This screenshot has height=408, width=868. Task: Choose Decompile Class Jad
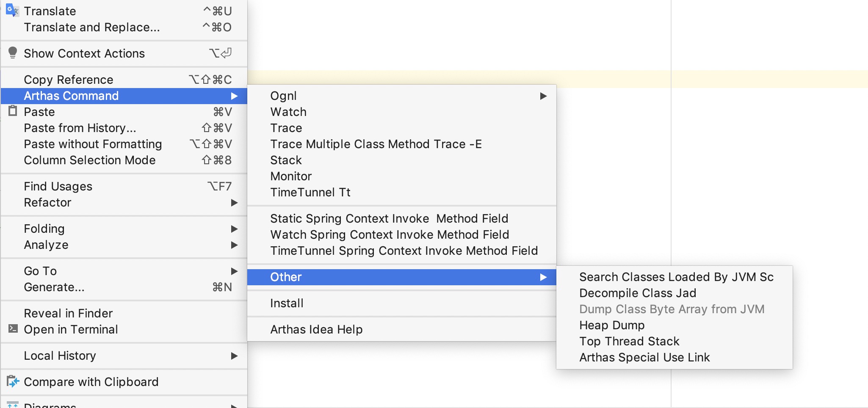674,293
